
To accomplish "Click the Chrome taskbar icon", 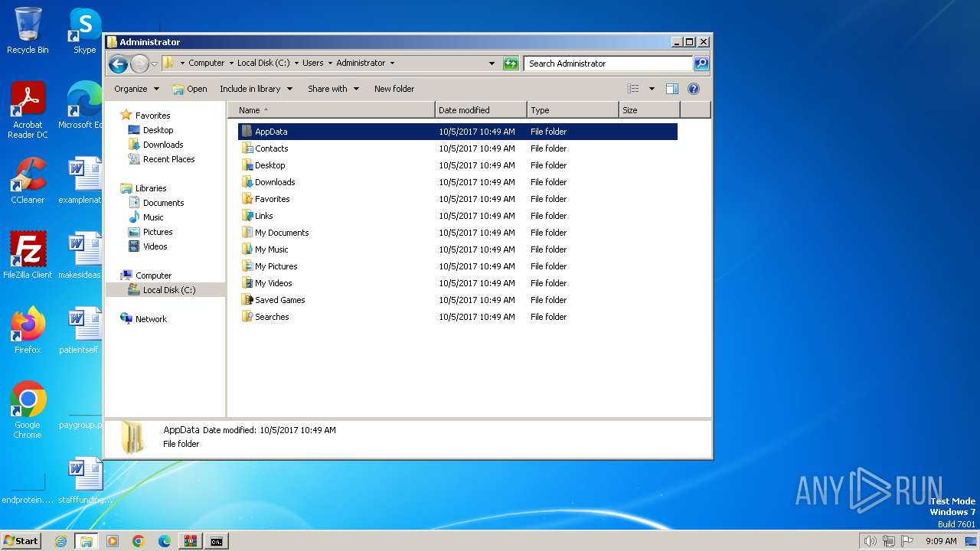I will 139,541.
